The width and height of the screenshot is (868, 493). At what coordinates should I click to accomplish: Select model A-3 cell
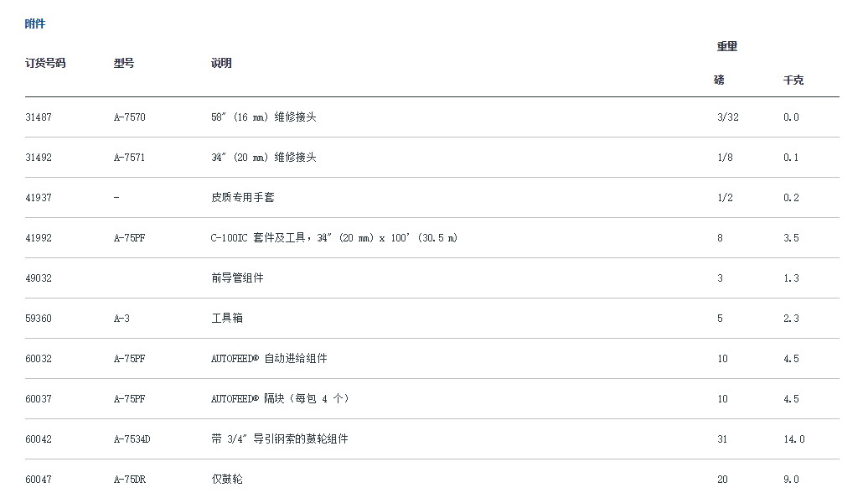[121, 319]
